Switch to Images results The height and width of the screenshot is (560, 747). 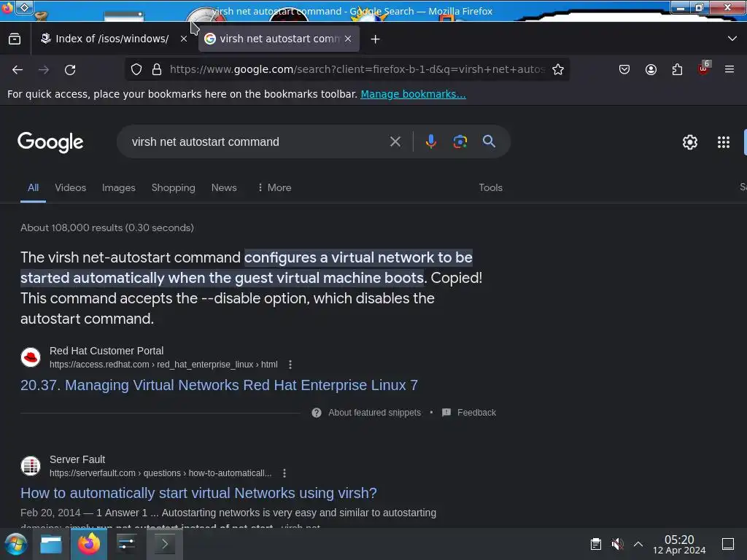click(119, 187)
